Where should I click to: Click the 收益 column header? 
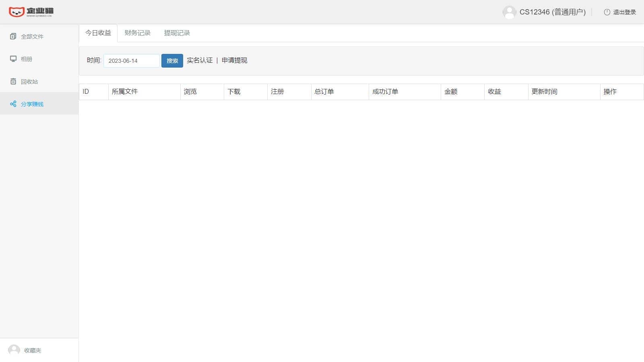click(x=494, y=92)
